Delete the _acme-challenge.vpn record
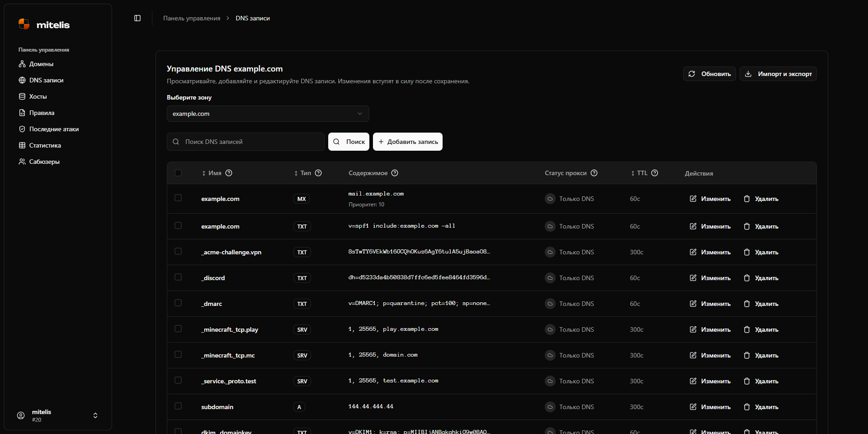Viewport: 868px width, 434px height. pos(761,252)
